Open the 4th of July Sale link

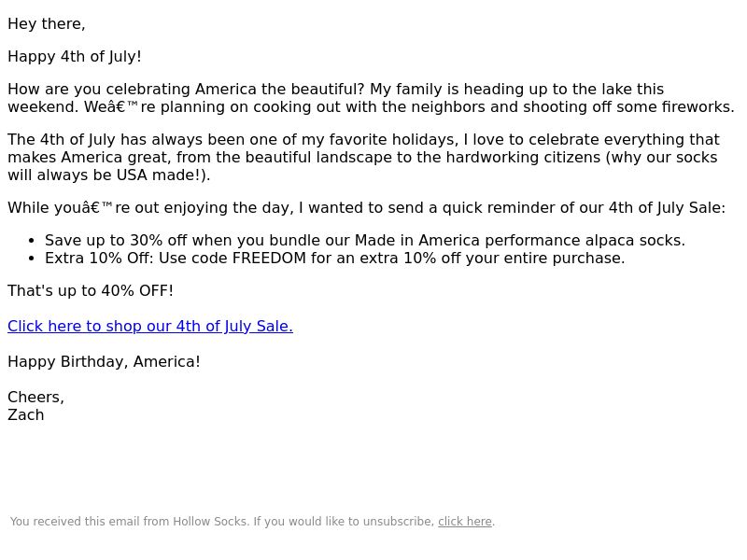click(x=150, y=326)
